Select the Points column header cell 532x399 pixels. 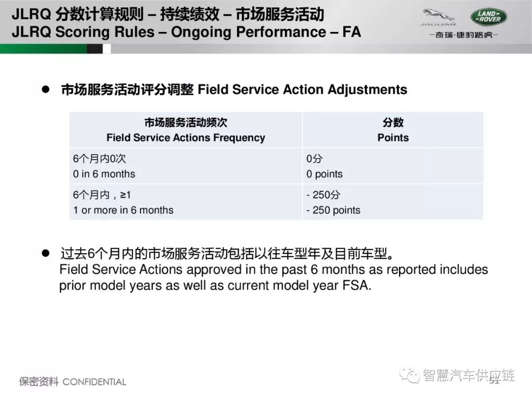pos(393,130)
